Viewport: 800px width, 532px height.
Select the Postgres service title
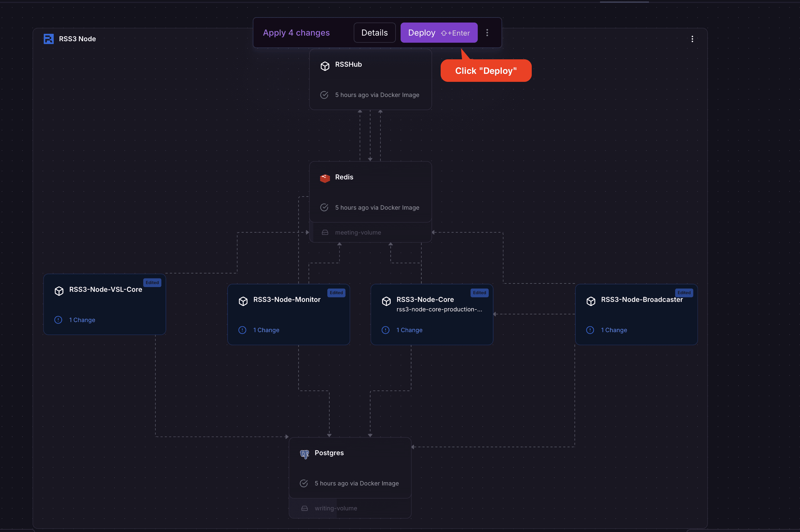click(x=329, y=453)
